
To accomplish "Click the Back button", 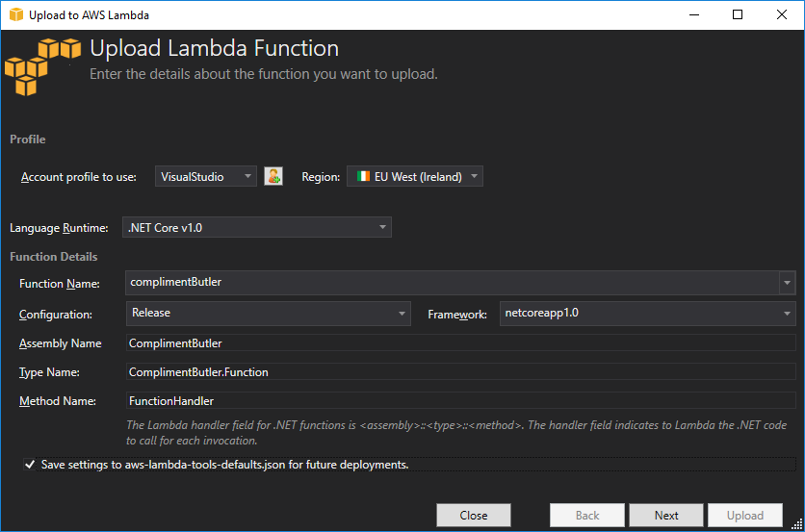I will point(587,516).
